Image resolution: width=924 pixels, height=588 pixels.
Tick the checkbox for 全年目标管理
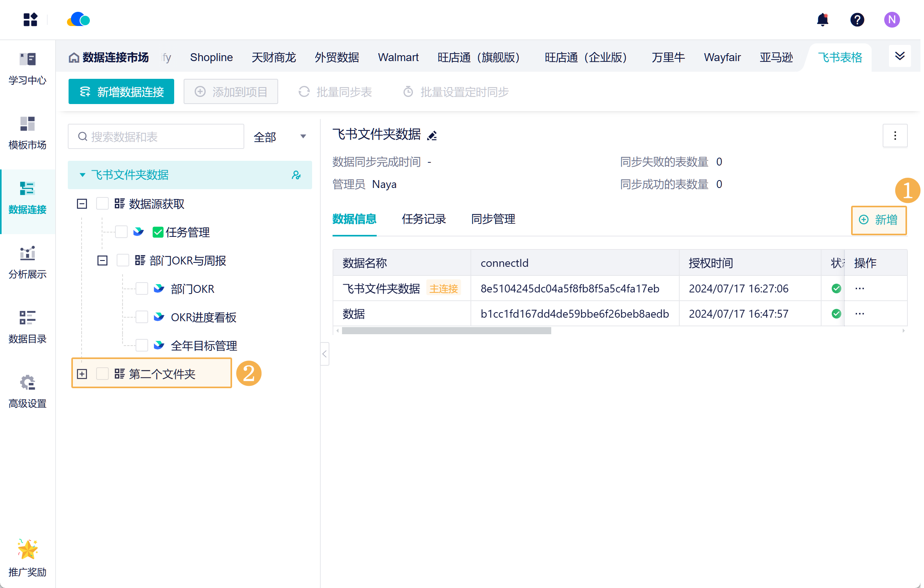point(142,346)
